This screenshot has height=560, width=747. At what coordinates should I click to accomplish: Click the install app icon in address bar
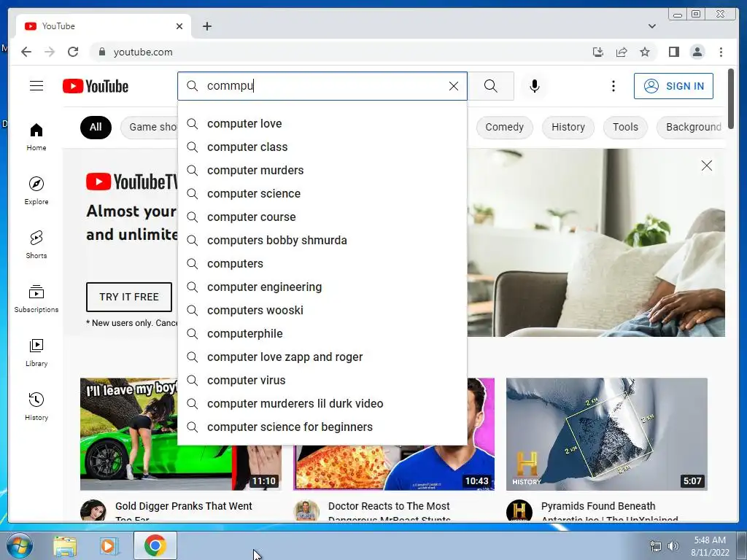598,52
